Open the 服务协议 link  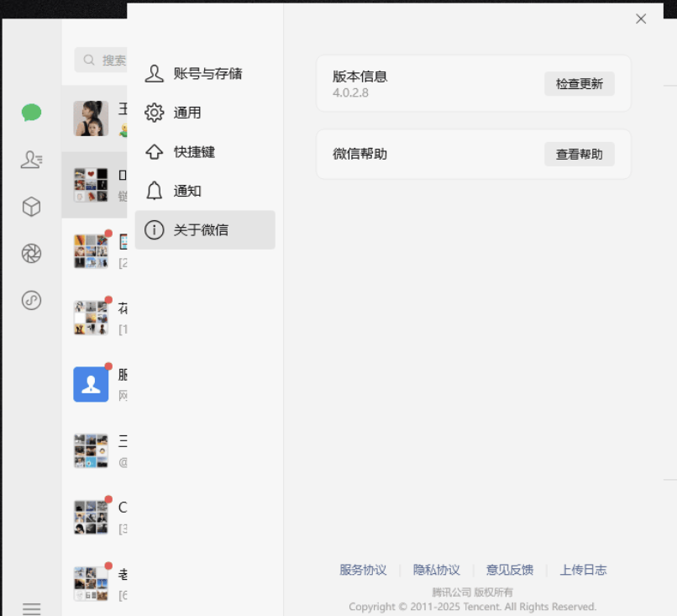[363, 570]
